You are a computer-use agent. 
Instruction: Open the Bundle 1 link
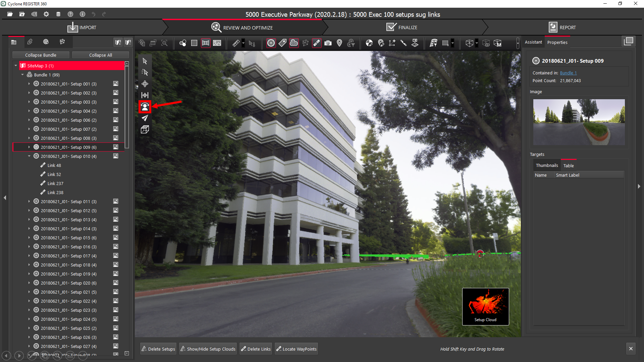568,73
